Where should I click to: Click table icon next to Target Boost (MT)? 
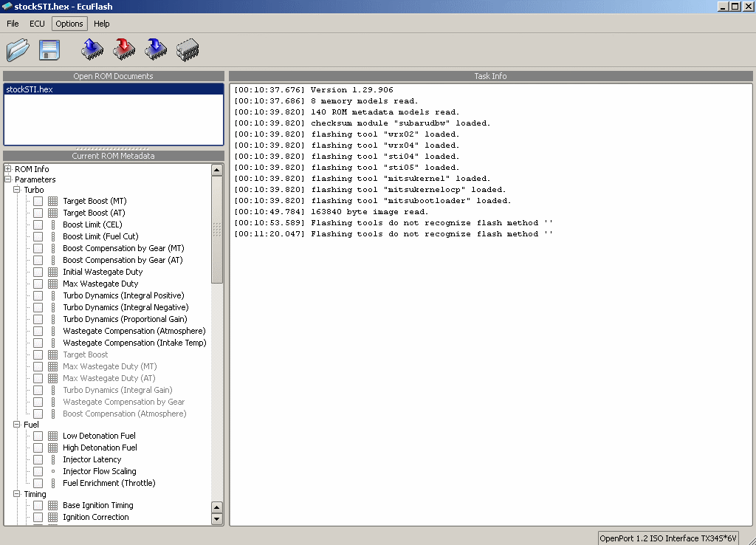tap(53, 201)
